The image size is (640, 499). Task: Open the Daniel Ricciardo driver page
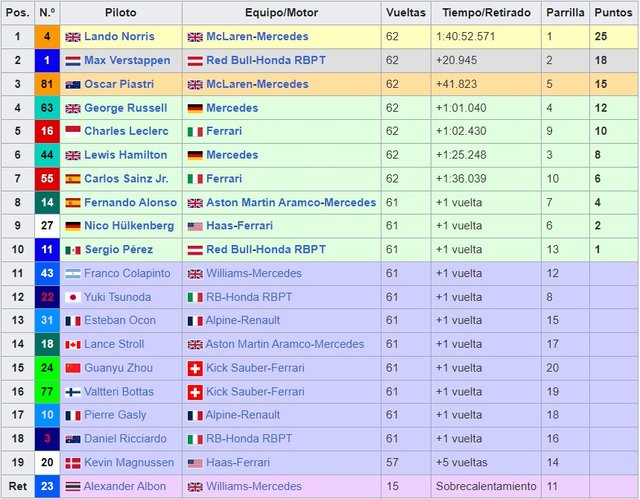pos(125,439)
